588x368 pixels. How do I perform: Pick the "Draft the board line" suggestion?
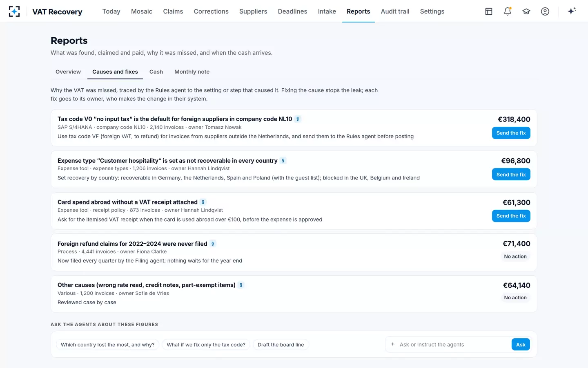[x=281, y=345]
